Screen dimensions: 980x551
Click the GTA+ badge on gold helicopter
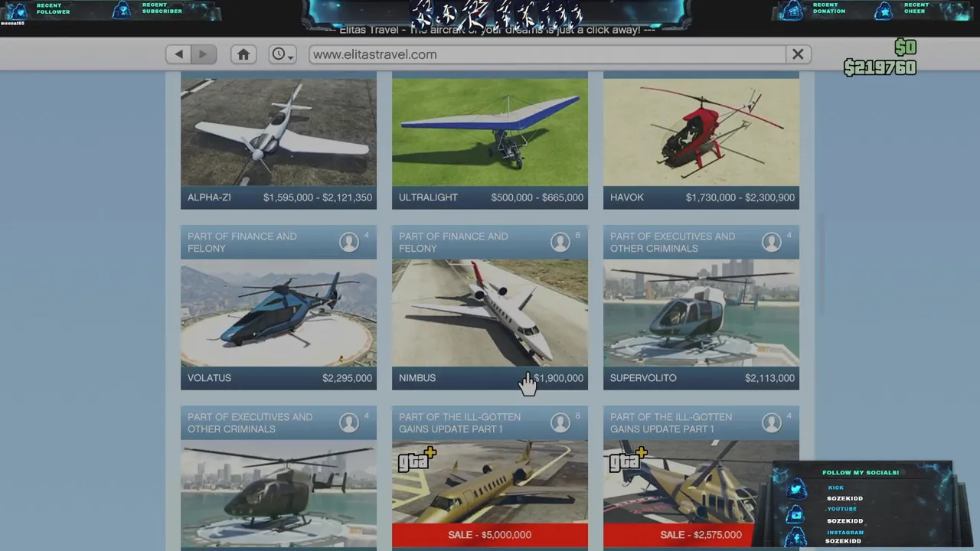pos(628,460)
